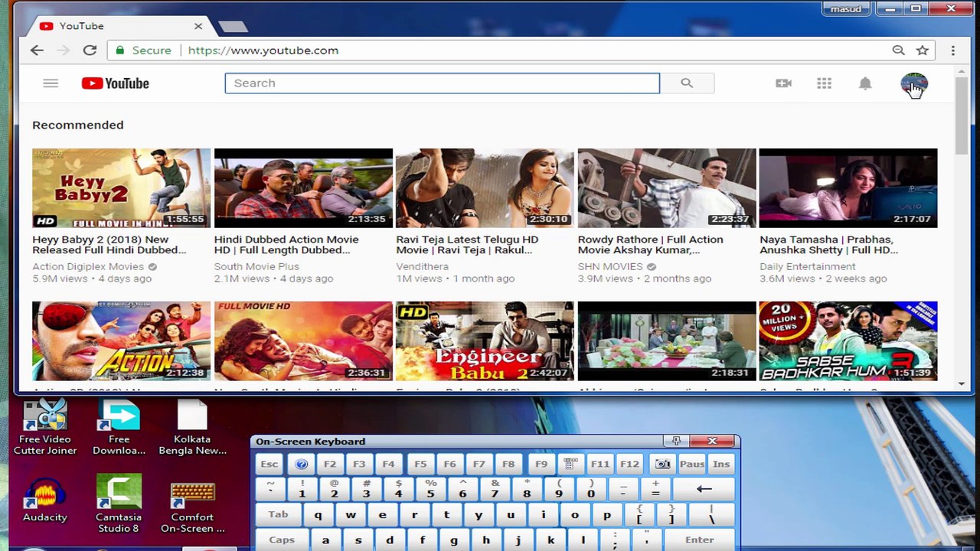Click the F12 key on on-screen keyboard
Viewport: 980px width, 551px height.
point(629,465)
